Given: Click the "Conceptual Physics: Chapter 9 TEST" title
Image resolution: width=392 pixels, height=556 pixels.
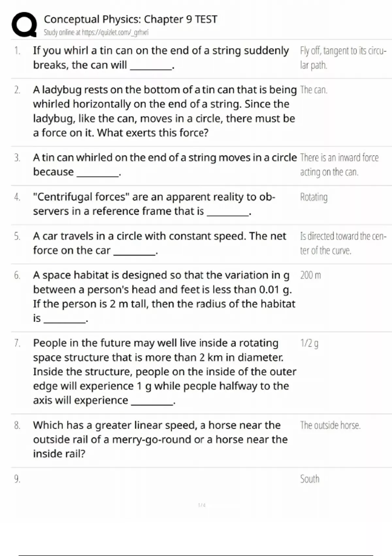Looking at the screenshot, I should pos(130,19).
